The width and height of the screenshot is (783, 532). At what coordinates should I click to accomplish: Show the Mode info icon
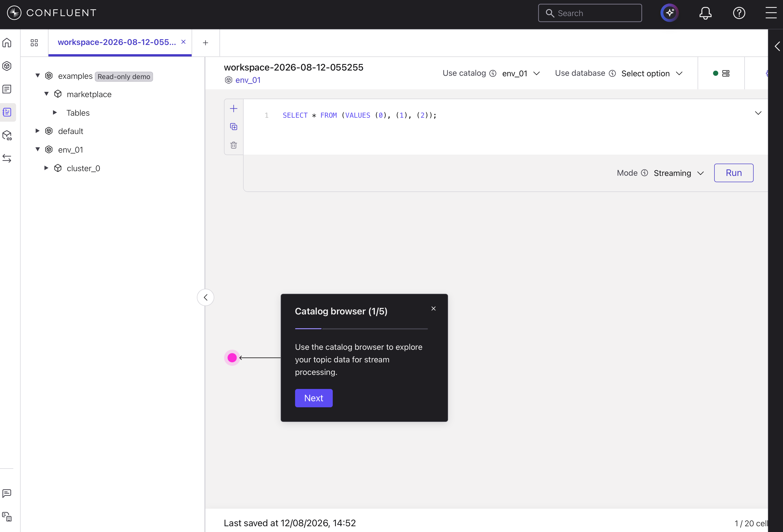point(644,173)
